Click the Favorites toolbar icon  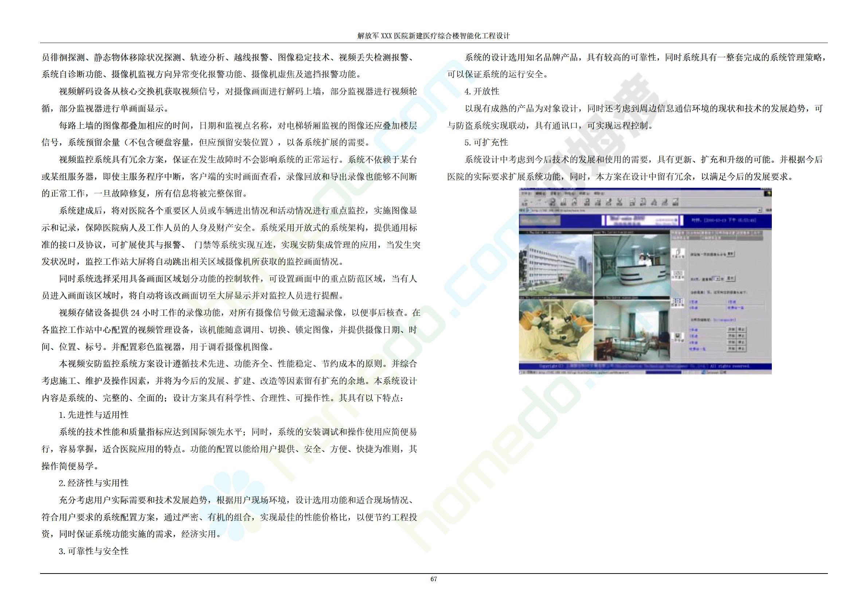(x=598, y=202)
